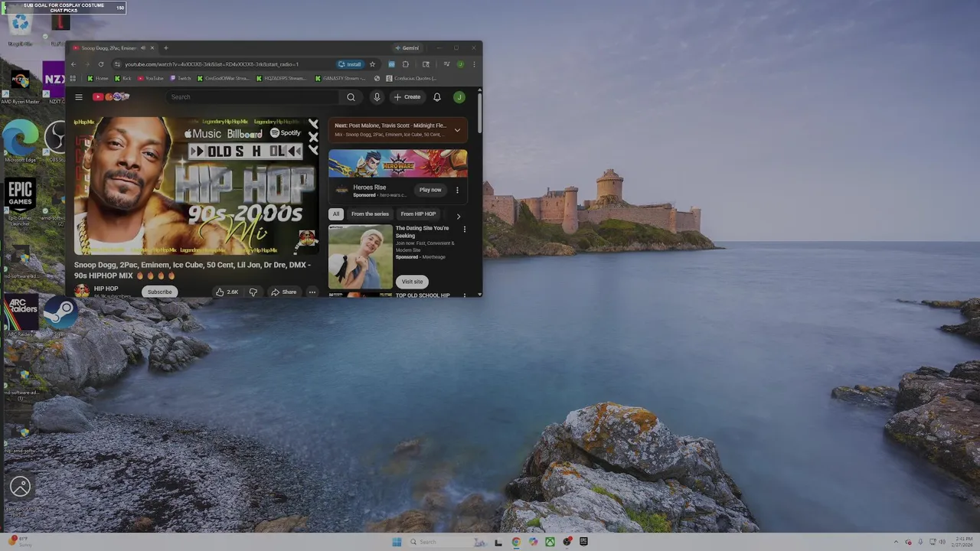This screenshot has height=551, width=980.
Task: Click the YouTube search field
Action: pyautogui.click(x=253, y=97)
